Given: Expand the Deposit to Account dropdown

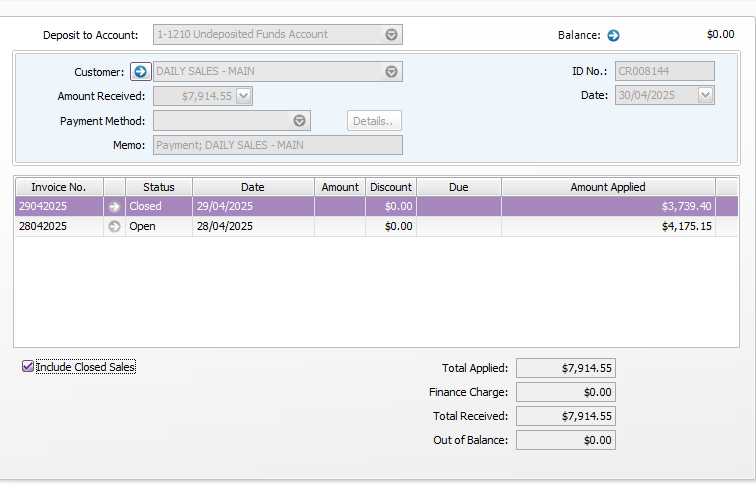Looking at the screenshot, I should 392,35.
